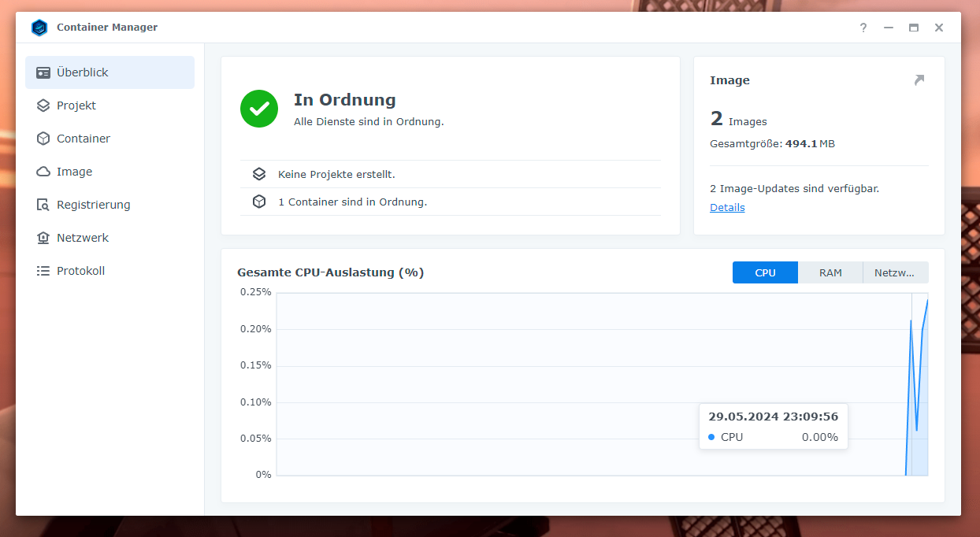Switch chart to the RAM tab

[830, 272]
